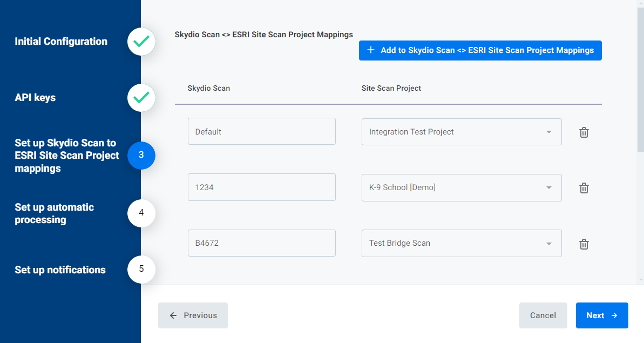Image resolution: width=644 pixels, height=343 pixels.
Task: Click the Cancel button
Action: point(543,315)
